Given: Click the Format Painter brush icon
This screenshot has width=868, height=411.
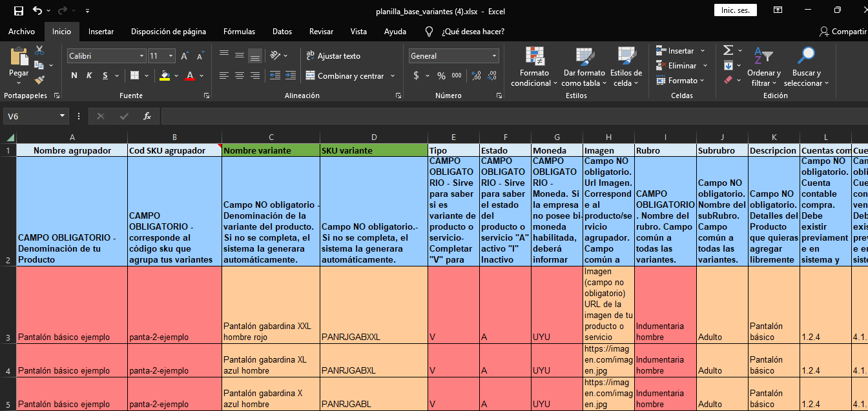Looking at the screenshot, I should (x=39, y=80).
